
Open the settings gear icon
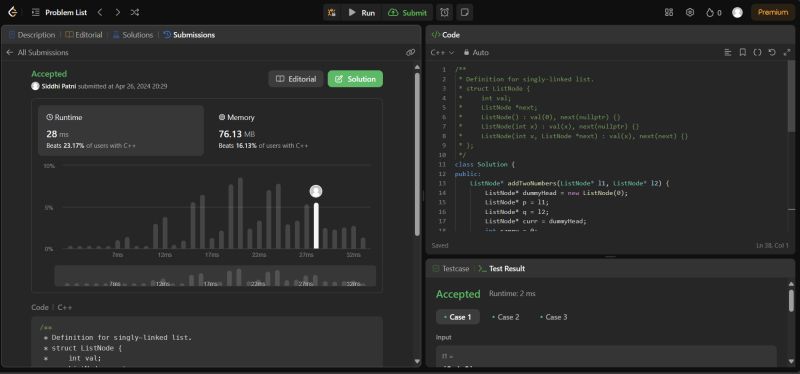[690, 12]
